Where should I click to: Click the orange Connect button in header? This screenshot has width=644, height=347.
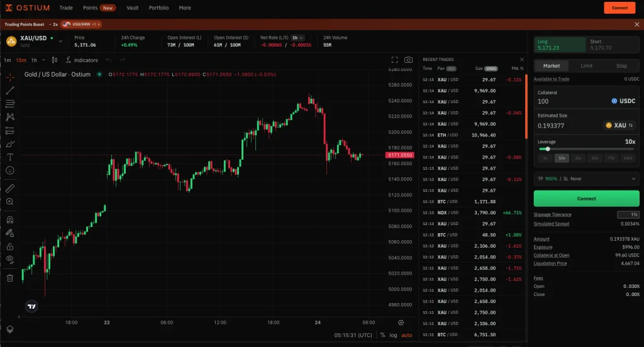click(x=619, y=8)
